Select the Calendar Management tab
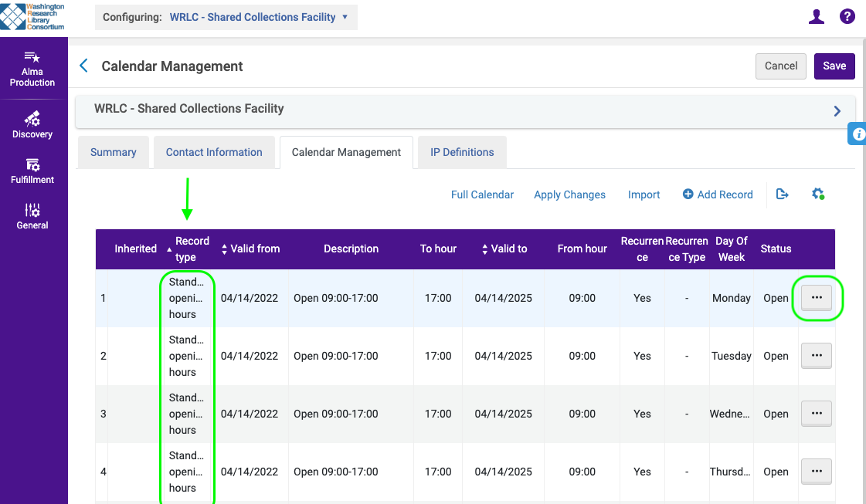 point(346,152)
